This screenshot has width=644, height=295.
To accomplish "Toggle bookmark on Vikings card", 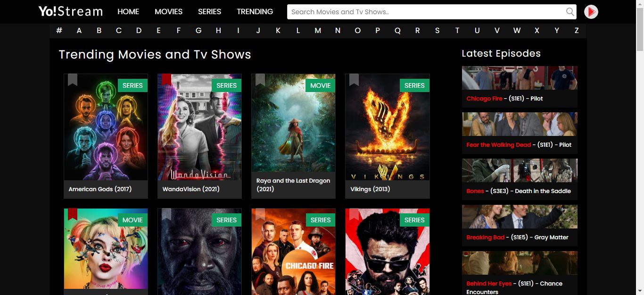I will pos(354,80).
